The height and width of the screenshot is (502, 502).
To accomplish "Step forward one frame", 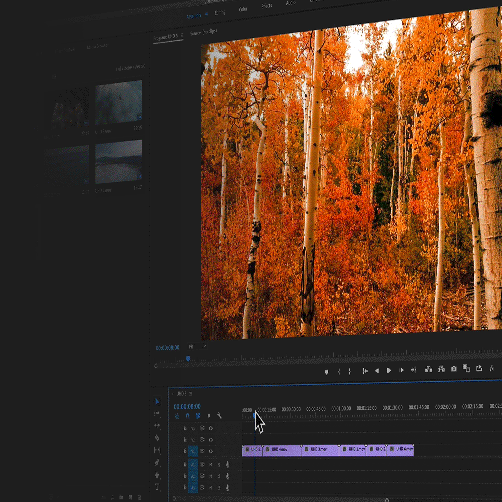I will 401,370.
